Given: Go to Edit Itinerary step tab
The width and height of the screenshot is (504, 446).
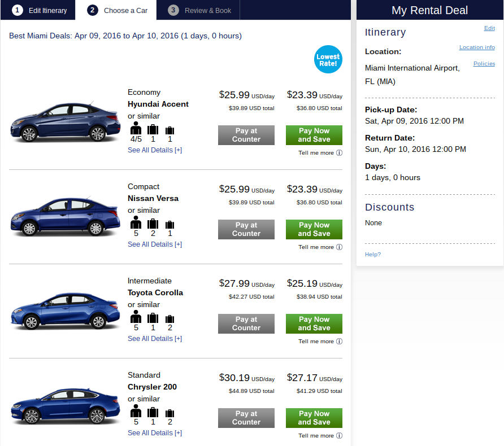Looking at the screenshot, I should pos(38,10).
